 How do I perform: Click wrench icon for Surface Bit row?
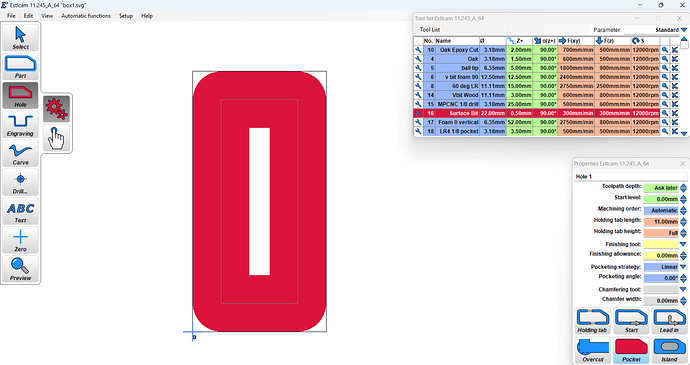tap(418, 113)
